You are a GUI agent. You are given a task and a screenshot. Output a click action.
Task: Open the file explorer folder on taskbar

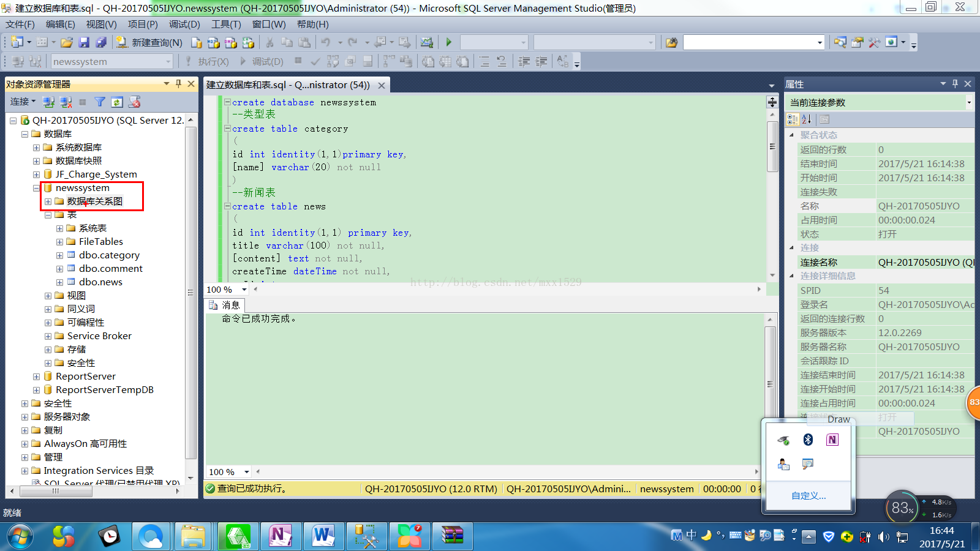(x=194, y=536)
